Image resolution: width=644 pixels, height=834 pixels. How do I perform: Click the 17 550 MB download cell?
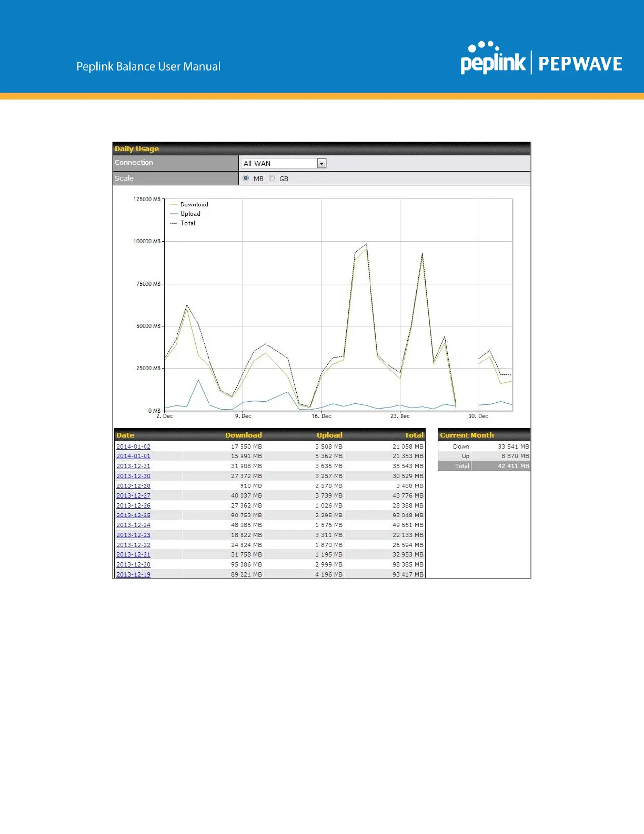[246, 446]
